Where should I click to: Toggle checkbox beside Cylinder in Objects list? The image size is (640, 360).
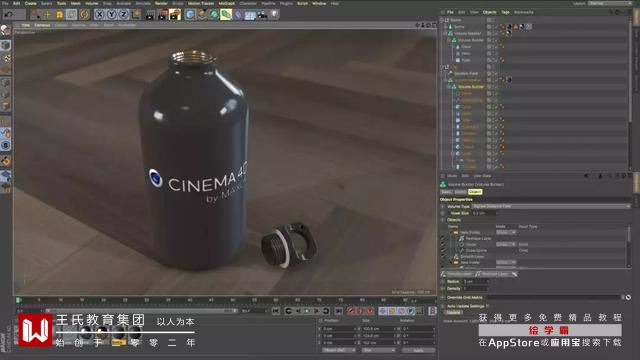pos(443,244)
